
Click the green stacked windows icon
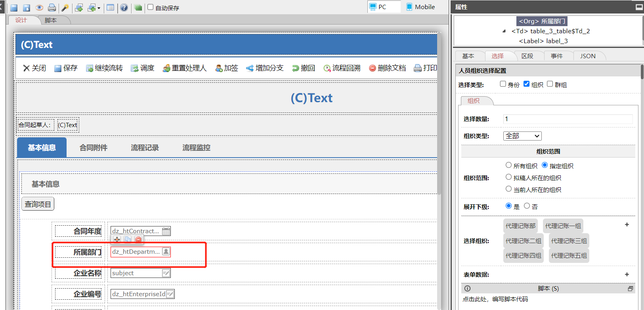pyautogui.click(x=138, y=8)
